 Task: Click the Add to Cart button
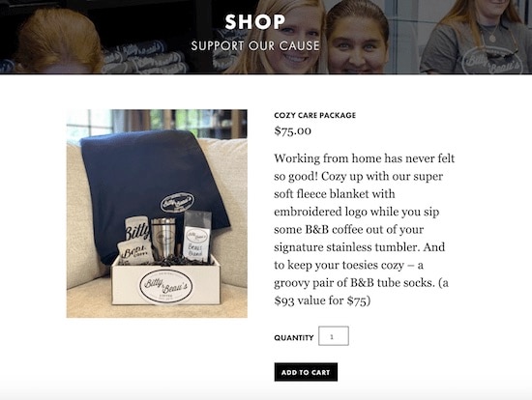(x=306, y=372)
